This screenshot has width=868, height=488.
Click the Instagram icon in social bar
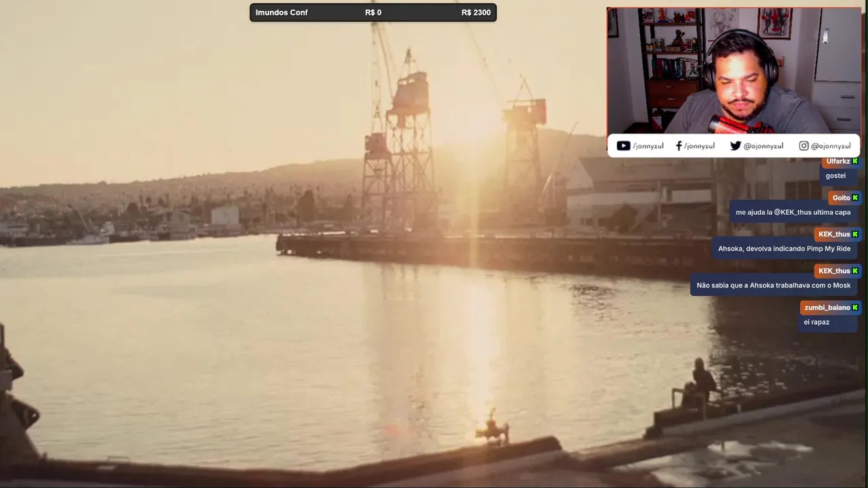[804, 146]
